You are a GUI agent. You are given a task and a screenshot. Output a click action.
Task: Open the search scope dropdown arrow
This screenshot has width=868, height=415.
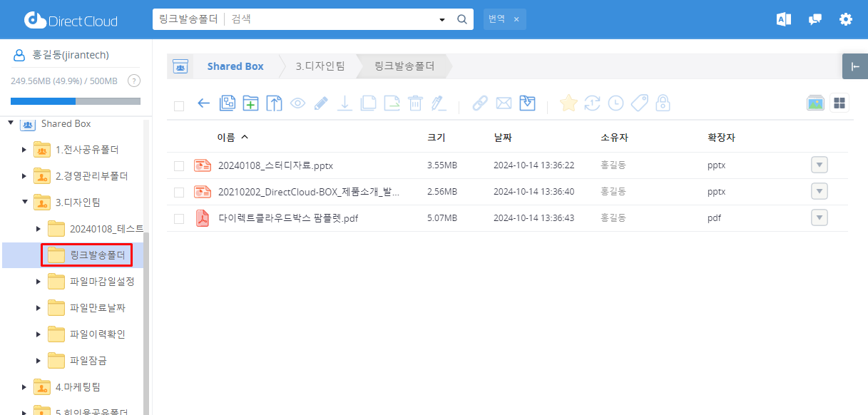pyautogui.click(x=442, y=20)
